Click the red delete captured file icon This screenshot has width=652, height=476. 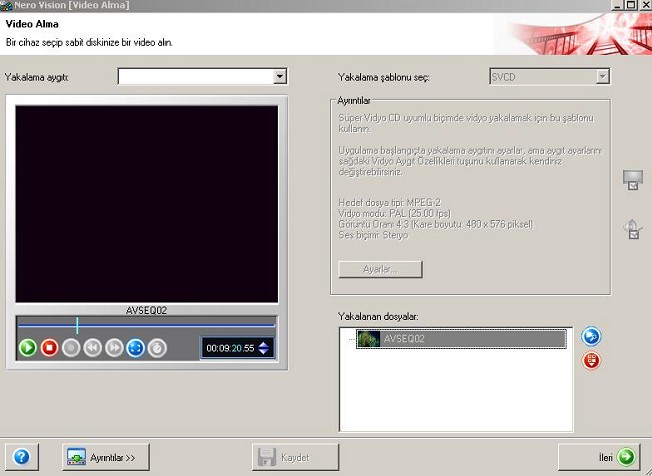tap(591, 360)
